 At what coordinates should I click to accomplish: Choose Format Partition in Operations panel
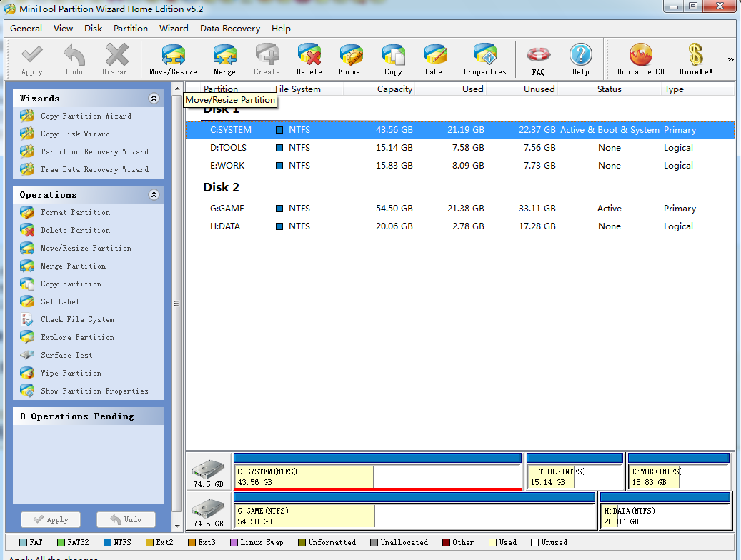point(75,213)
